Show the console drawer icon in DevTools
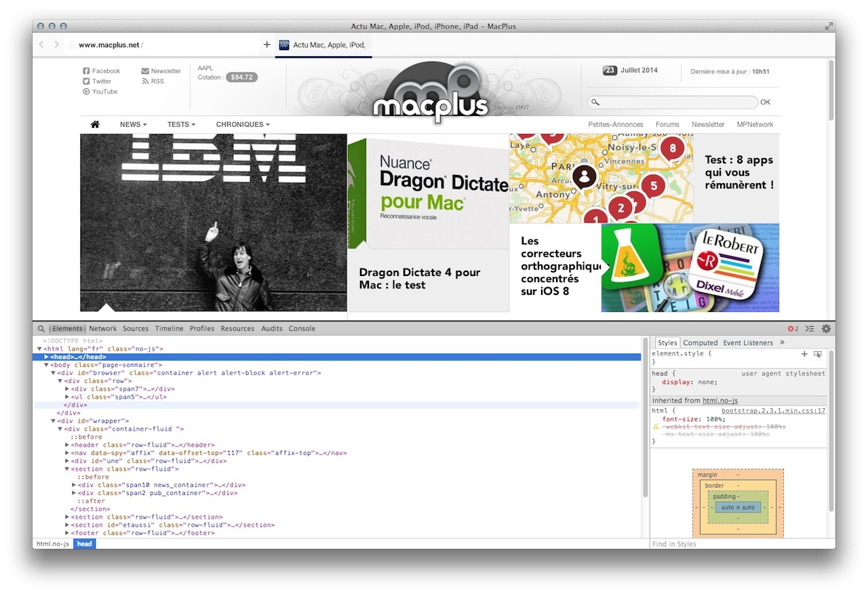 (810, 329)
